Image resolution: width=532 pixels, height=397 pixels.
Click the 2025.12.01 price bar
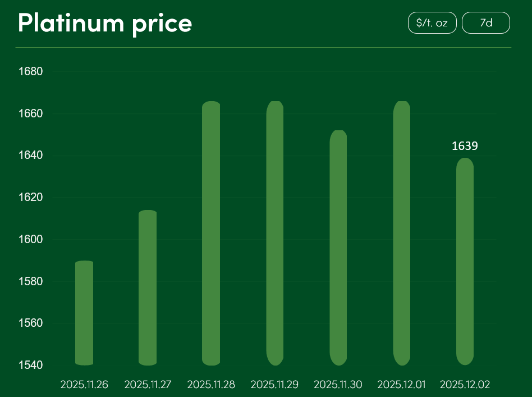[401, 233]
